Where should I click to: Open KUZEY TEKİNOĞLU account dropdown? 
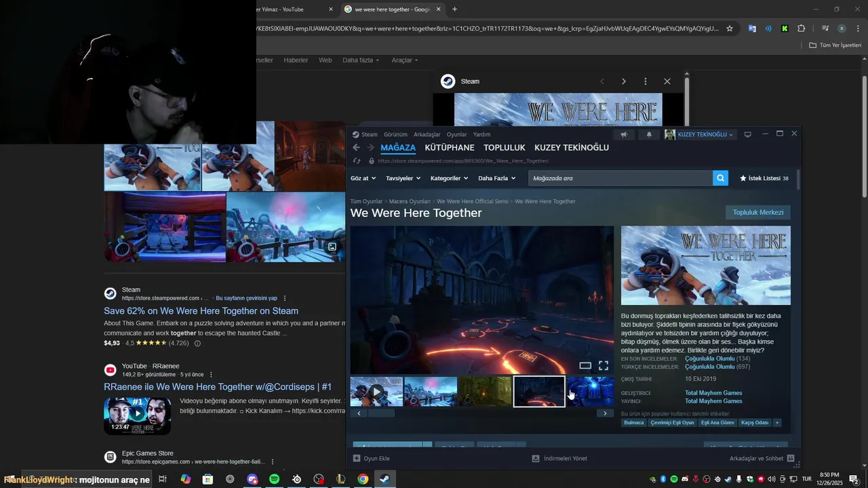coord(700,134)
